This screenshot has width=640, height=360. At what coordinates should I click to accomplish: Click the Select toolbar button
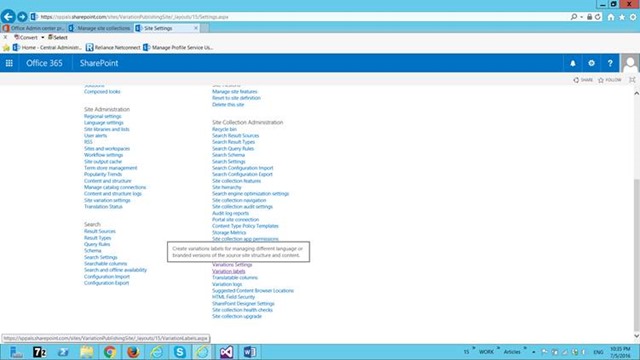click(58, 38)
